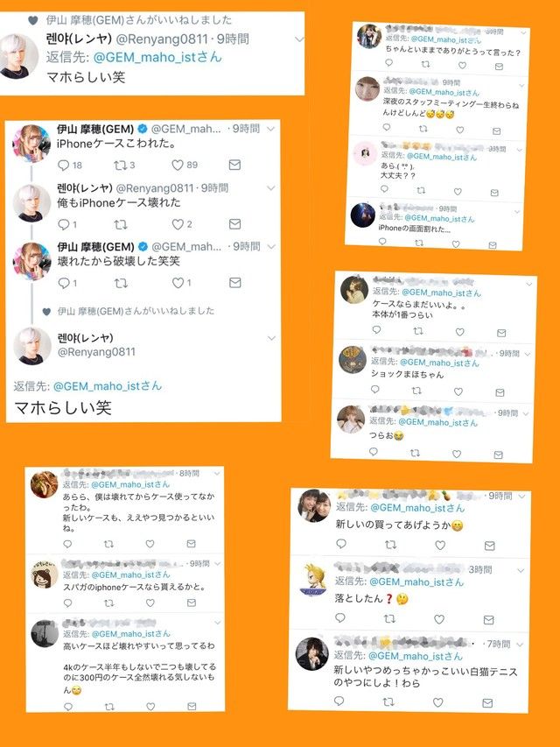Reply to the 'つらお' tweet
This screenshot has width=560, height=747.
click(x=374, y=452)
